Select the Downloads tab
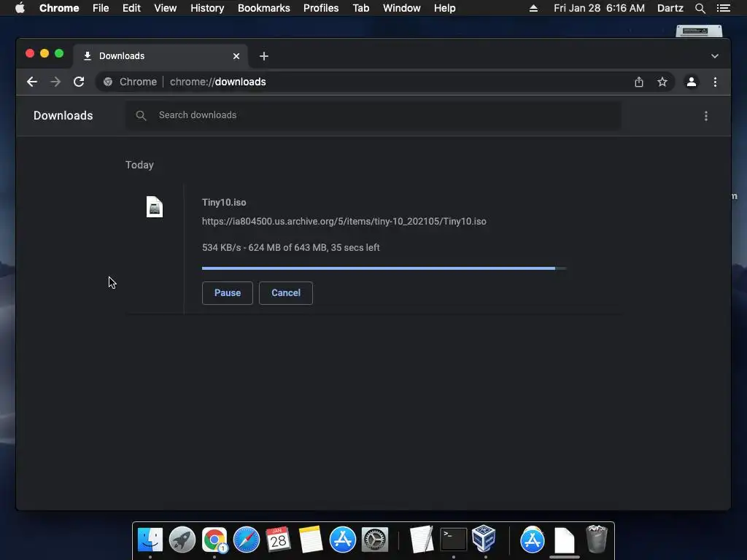747x560 pixels. tap(160, 56)
